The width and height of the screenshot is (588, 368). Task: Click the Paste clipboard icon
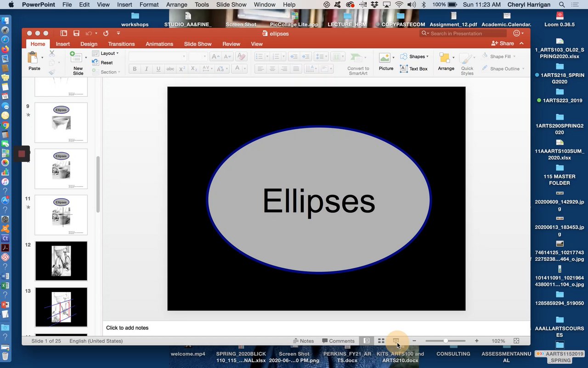click(33, 57)
